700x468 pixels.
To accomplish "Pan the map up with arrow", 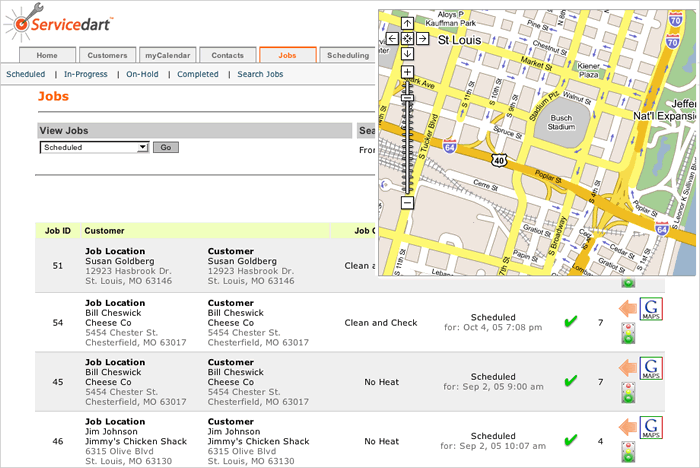I will tap(407, 23).
